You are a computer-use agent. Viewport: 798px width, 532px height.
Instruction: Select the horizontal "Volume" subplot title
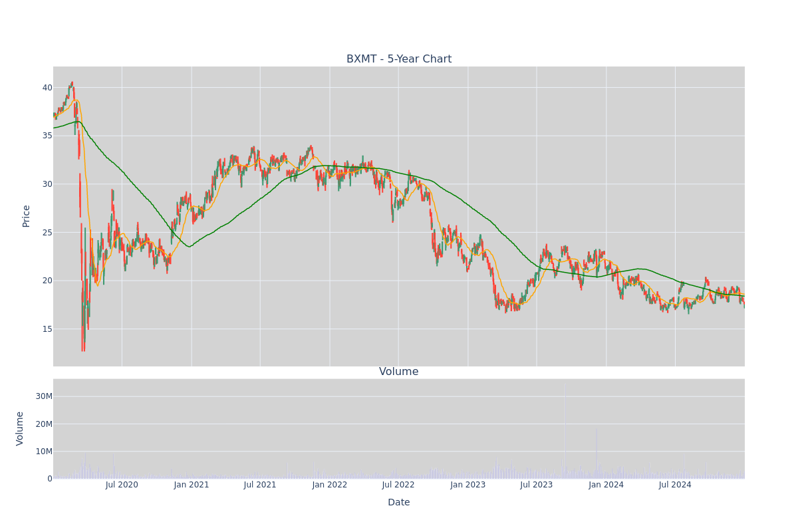click(399, 372)
